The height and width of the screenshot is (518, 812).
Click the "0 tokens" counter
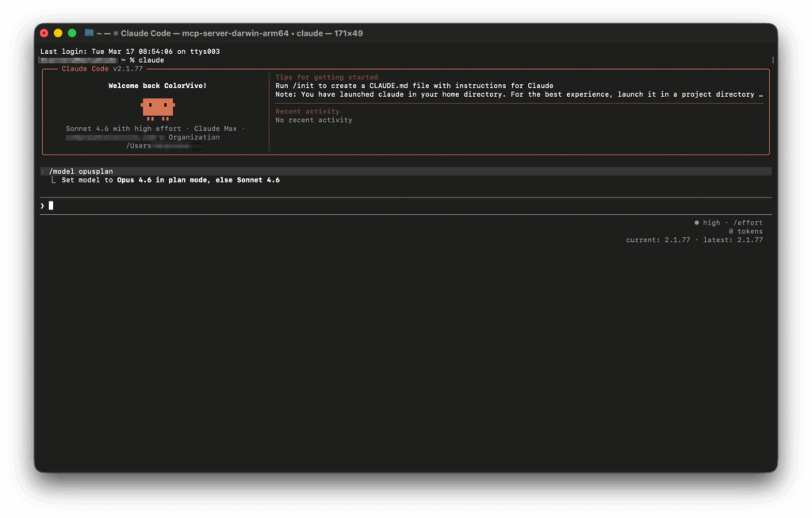pyautogui.click(x=745, y=232)
